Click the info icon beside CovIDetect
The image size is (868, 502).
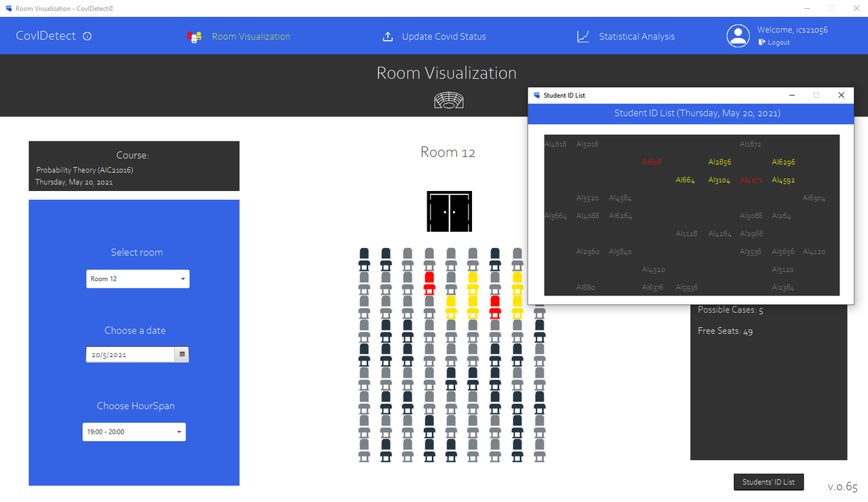[x=87, y=37]
